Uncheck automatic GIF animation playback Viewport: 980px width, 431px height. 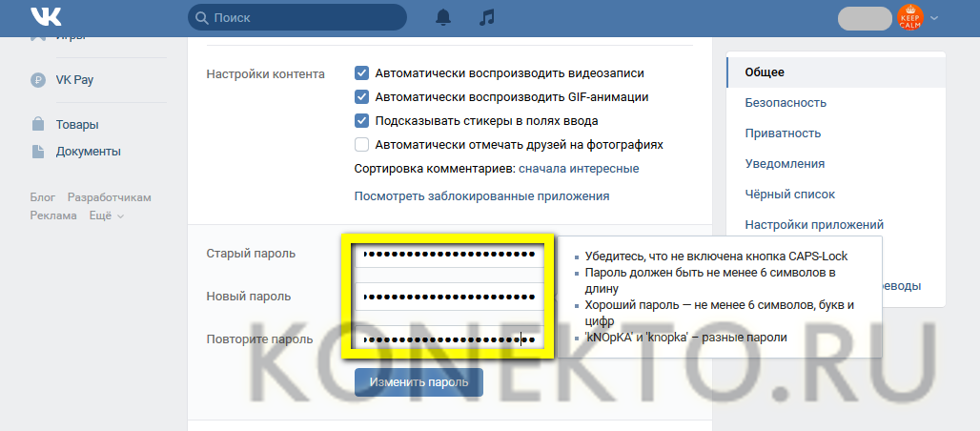click(x=362, y=96)
